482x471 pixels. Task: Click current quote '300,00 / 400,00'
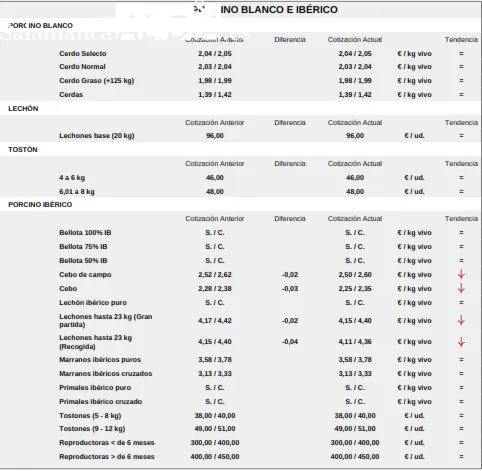(x=355, y=443)
